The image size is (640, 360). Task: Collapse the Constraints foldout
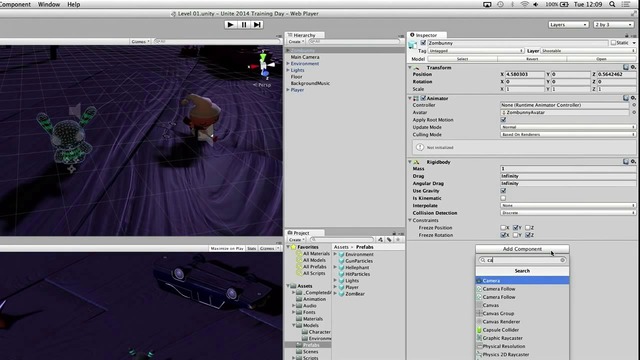pyautogui.click(x=410, y=220)
